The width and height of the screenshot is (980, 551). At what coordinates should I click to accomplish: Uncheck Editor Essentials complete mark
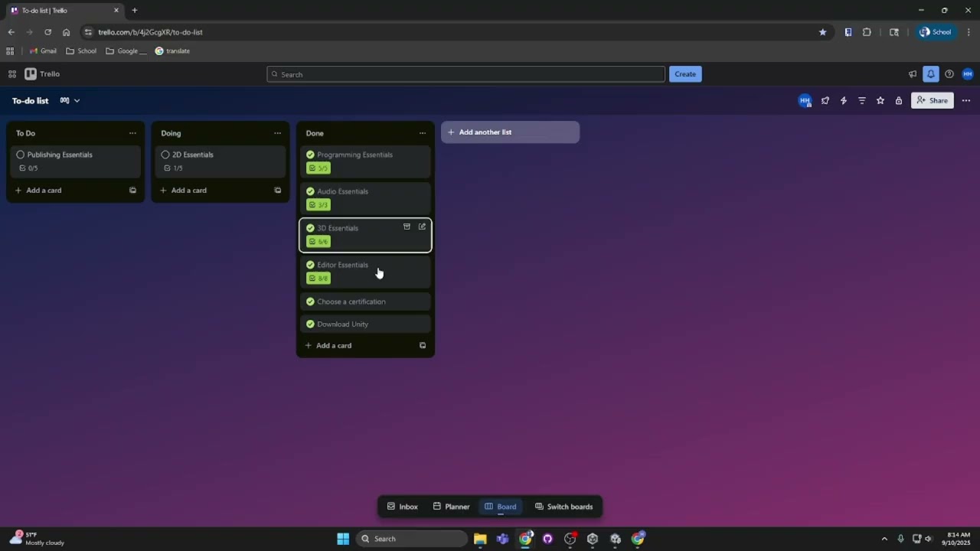point(310,265)
